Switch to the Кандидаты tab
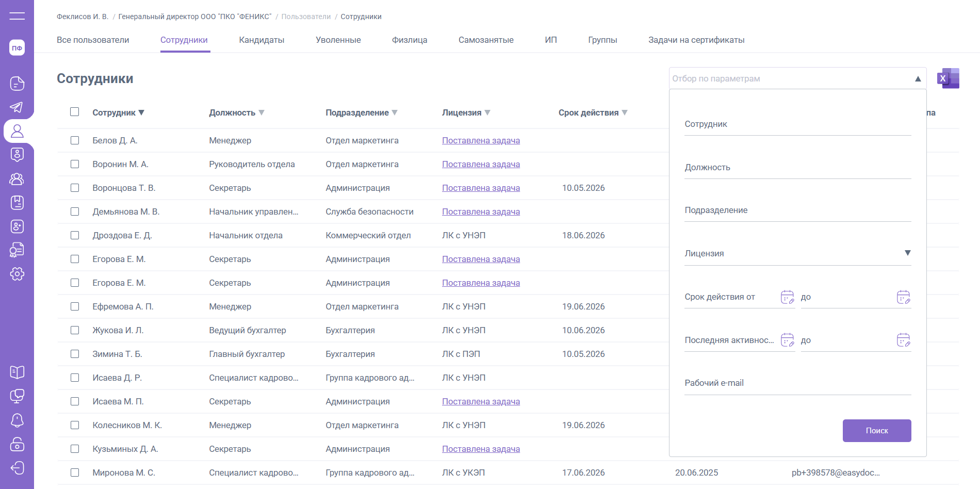The image size is (980, 489). (262, 40)
